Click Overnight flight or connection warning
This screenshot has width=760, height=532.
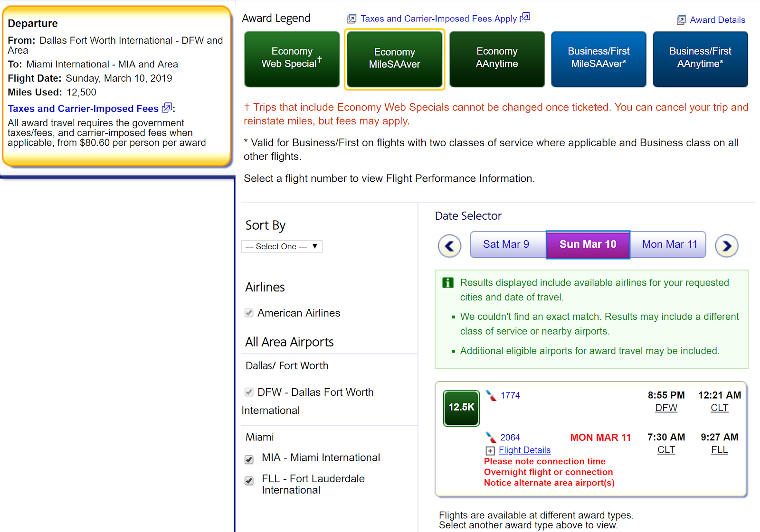[x=548, y=472]
